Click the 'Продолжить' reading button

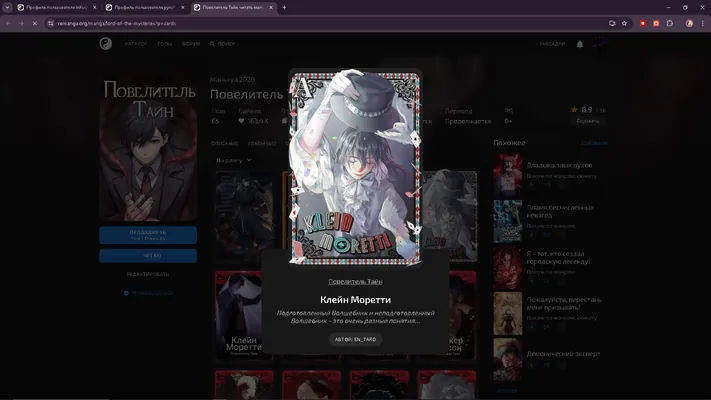[148, 235]
